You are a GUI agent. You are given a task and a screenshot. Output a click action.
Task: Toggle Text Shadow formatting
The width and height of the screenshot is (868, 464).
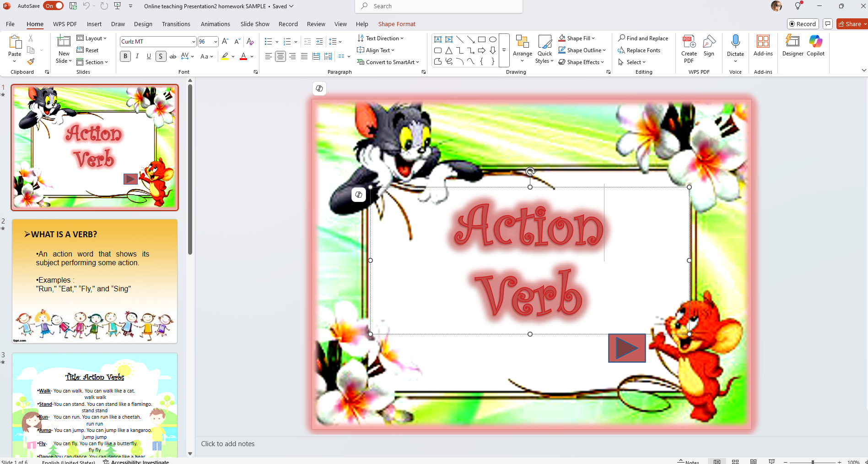pyautogui.click(x=161, y=56)
